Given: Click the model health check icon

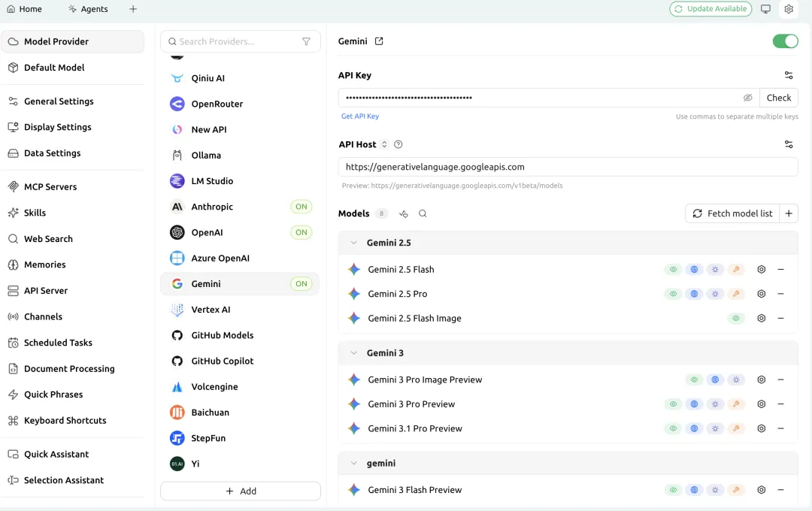Looking at the screenshot, I should pyautogui.click(x=404, y=214).
